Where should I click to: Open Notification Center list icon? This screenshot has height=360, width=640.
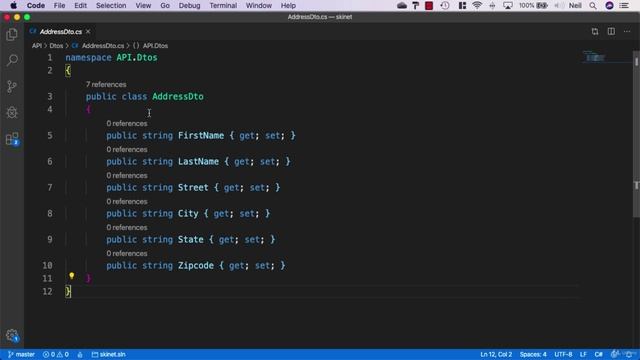click(624, 5)
